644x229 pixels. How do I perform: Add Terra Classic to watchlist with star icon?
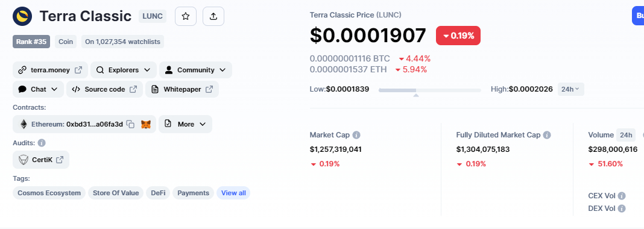pyautogui.click(x=186, y=16)
